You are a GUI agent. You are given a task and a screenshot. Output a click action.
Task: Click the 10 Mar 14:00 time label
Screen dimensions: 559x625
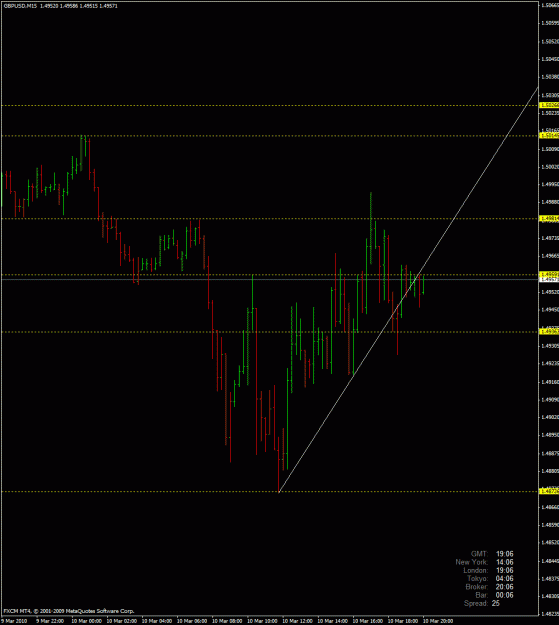click(332, 621)
